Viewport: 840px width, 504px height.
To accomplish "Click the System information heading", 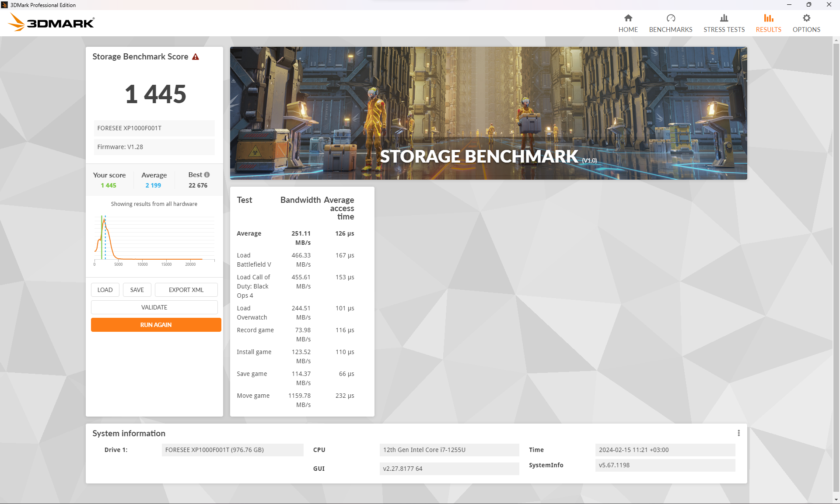I will click(129, 433).
